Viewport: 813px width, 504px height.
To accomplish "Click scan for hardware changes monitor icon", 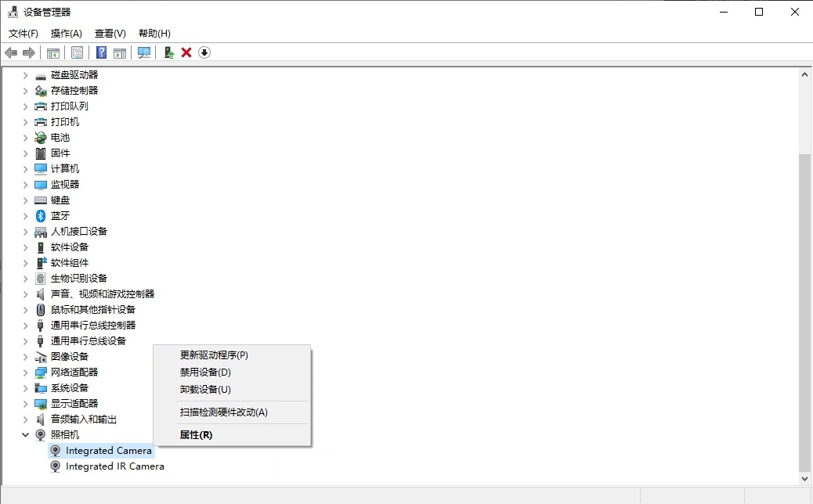I will coord(144,52).
